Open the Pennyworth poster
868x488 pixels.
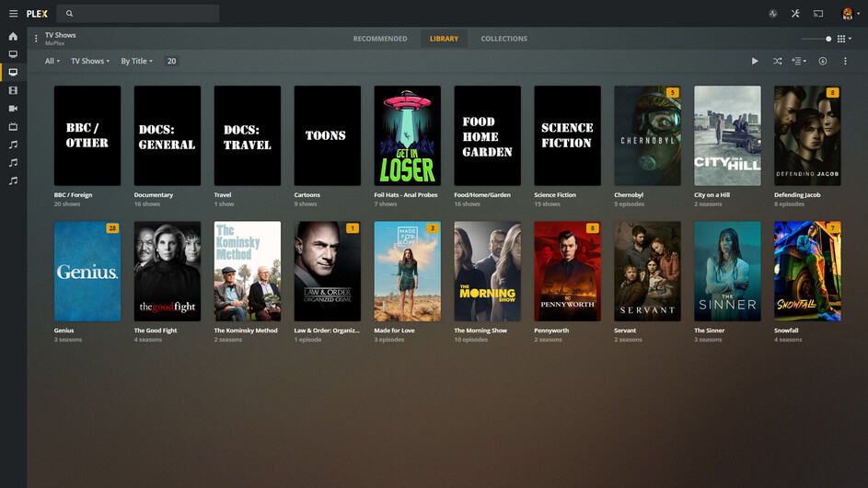567,272
